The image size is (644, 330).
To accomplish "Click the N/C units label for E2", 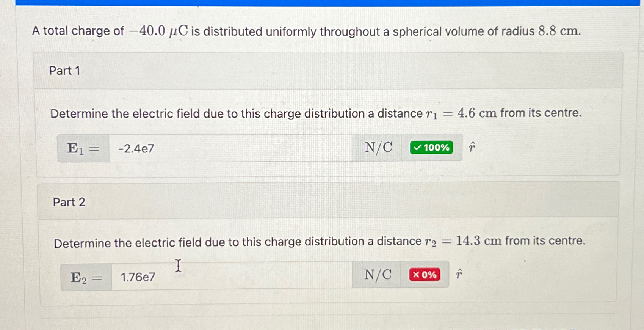I will point(378,274).
